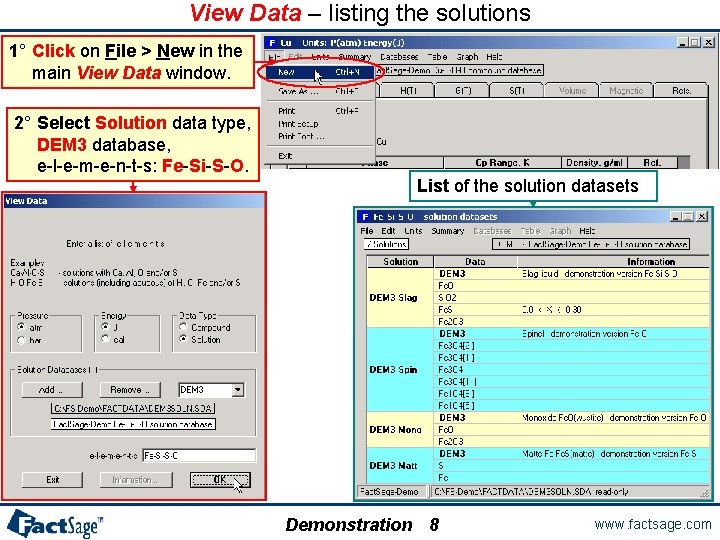Click the 7 Solutions button
This screenshot has height=540, width=720.
pos(386,244)
